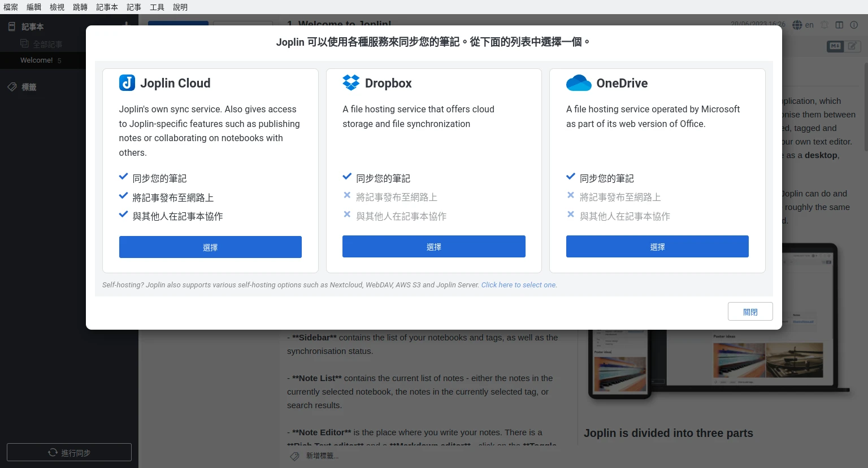Click 同步您的筆記 under OneDrive
The height and width of the screenshot is (468, 868).
tap(607, 178)
